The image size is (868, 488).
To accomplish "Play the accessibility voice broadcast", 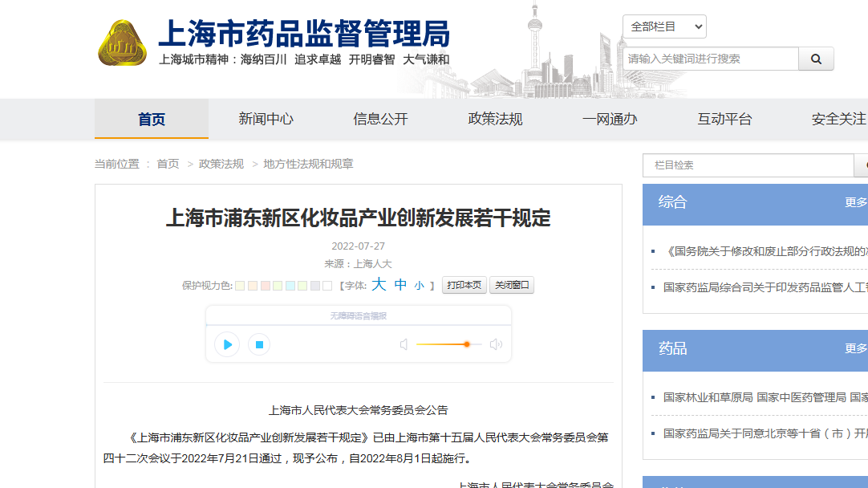I will (x=227, y=344).
